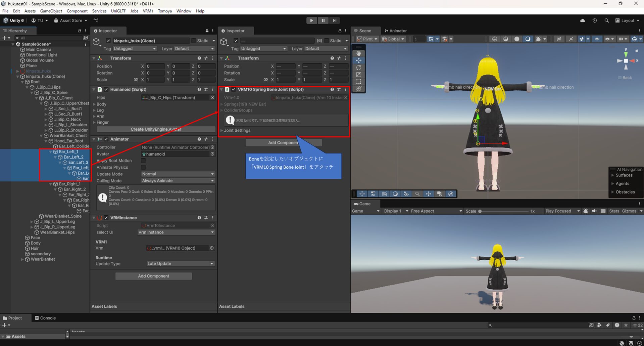Toggle VRM10 Spring Bone Joint enabled checkbox
Screen dimensions: 644x346
234,89
